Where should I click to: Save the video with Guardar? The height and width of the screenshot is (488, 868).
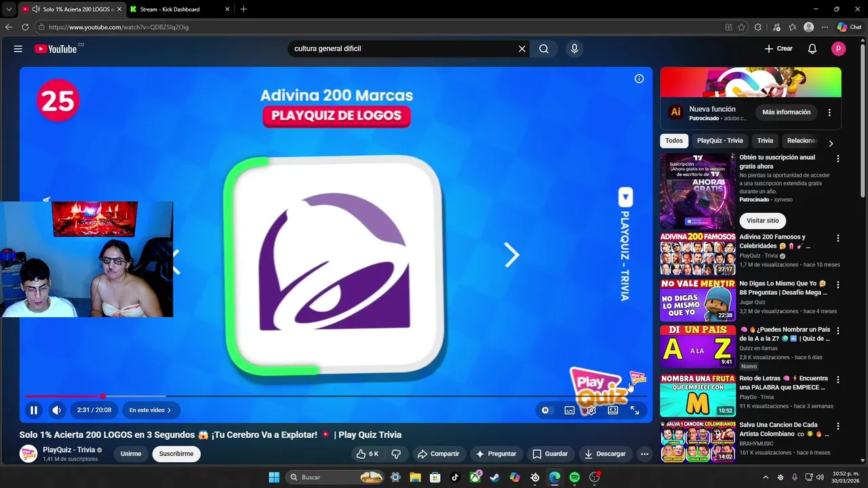550,454
